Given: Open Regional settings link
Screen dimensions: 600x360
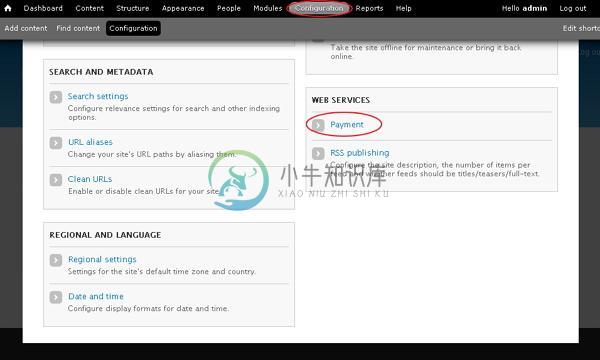Looking at the screenshot, I should click(102, 259).
